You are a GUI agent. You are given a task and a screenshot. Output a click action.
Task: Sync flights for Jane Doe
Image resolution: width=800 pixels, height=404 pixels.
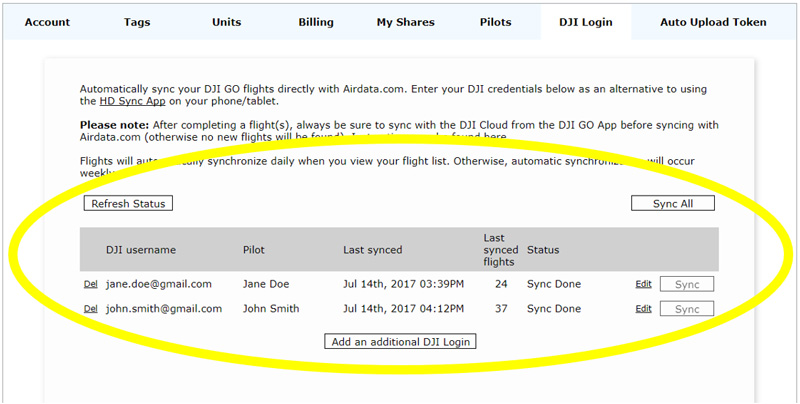(687, 285)
